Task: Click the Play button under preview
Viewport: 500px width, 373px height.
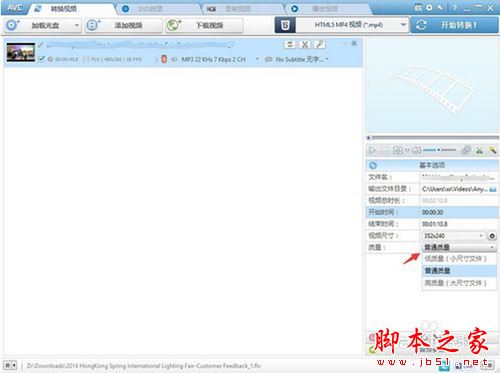Action: [x=372, y=151]
